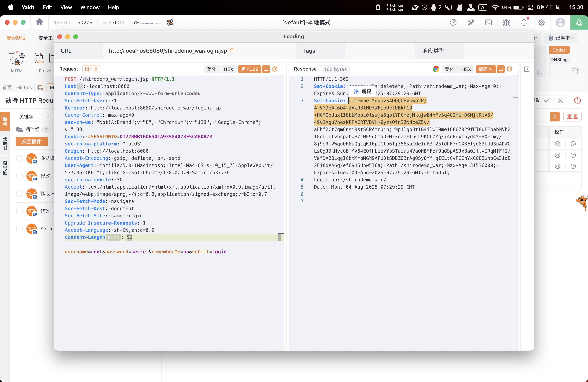This screenshot has height=382, width=588.
Task: Open the 关键字 dropdown
Action: coord(34,117)
